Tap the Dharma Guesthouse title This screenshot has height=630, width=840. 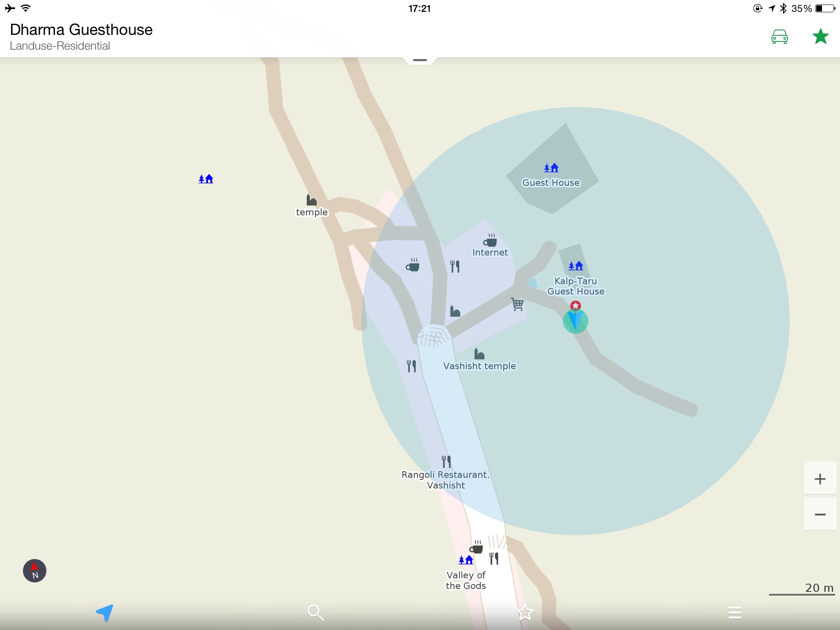81,30
